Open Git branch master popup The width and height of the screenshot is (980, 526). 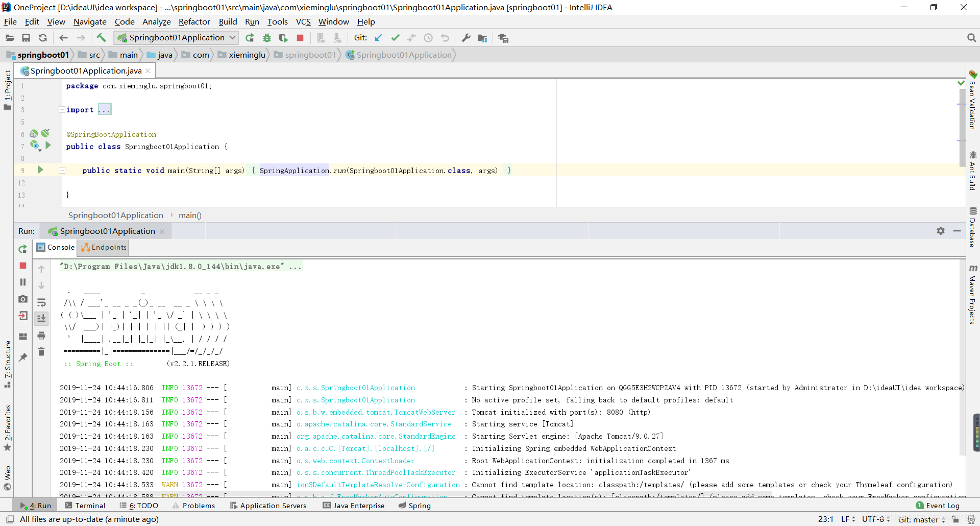point(922,519)
